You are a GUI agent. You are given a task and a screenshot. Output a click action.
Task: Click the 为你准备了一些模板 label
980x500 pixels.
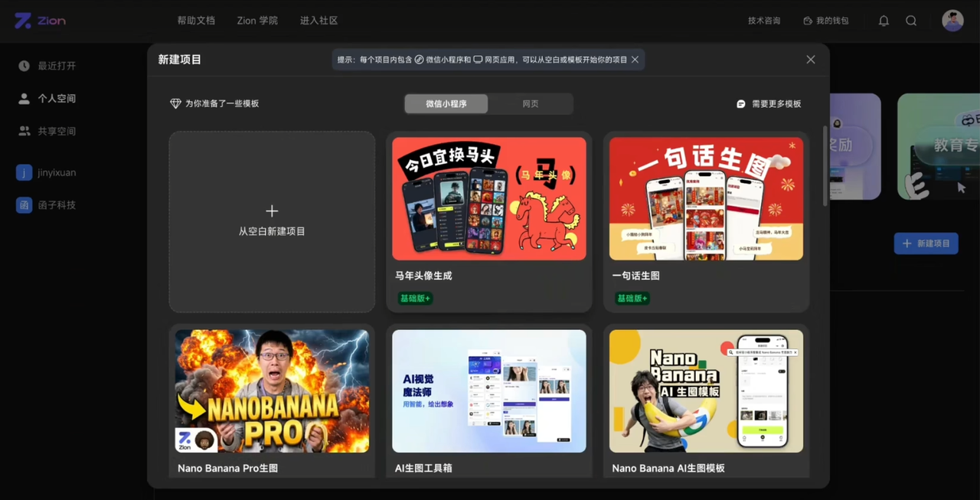[222, 103]
